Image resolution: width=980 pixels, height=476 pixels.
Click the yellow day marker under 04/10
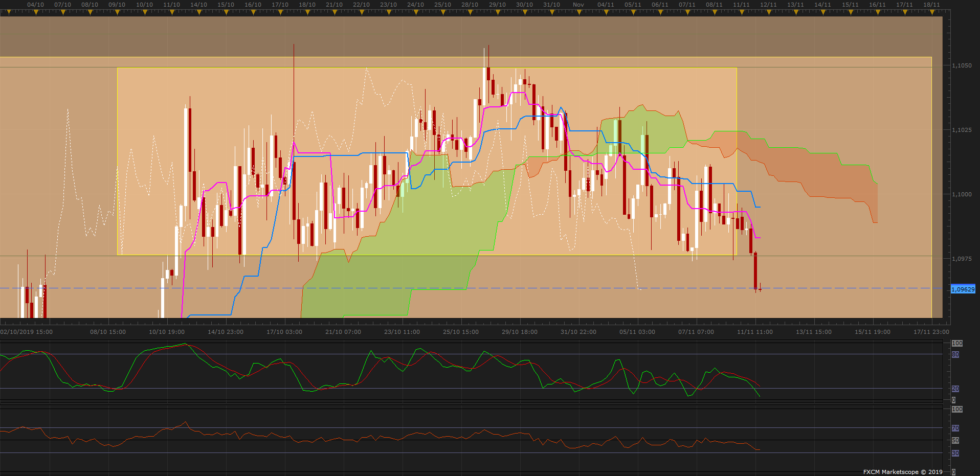point(36,12)
